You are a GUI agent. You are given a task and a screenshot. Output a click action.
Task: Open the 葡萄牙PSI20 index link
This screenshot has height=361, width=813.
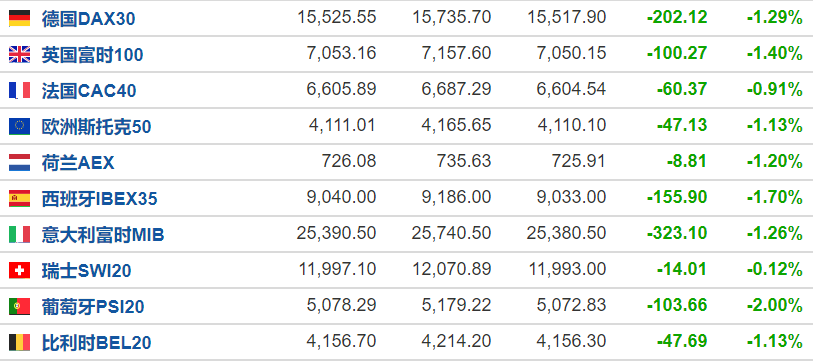93,307
